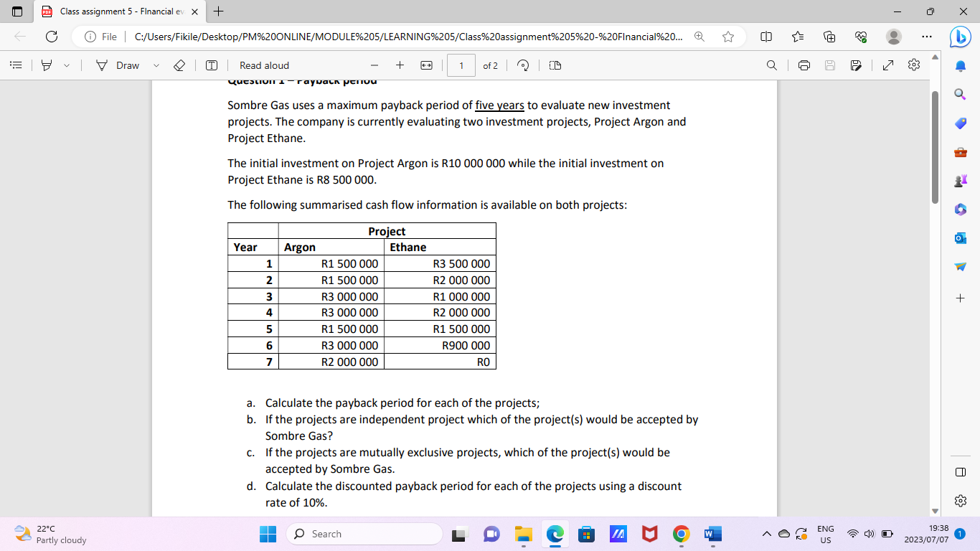The height and width of the screenshot is (551, 980).
Task: Open the PDF table of contents
Action: (15, 65)
